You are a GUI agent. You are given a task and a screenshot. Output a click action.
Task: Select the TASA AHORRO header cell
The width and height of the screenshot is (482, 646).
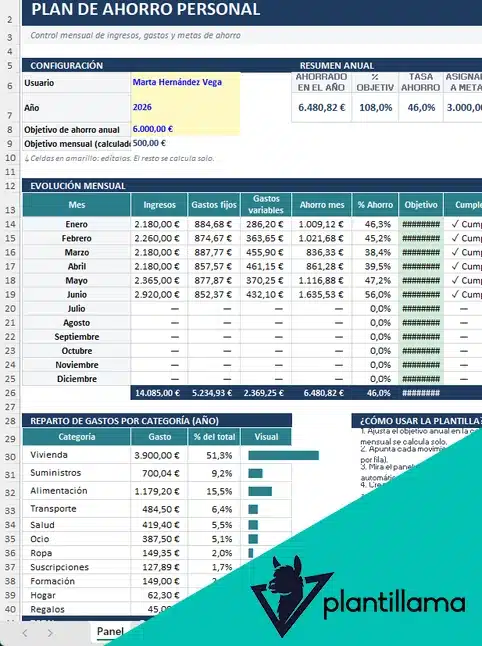(x=421, y=82)
